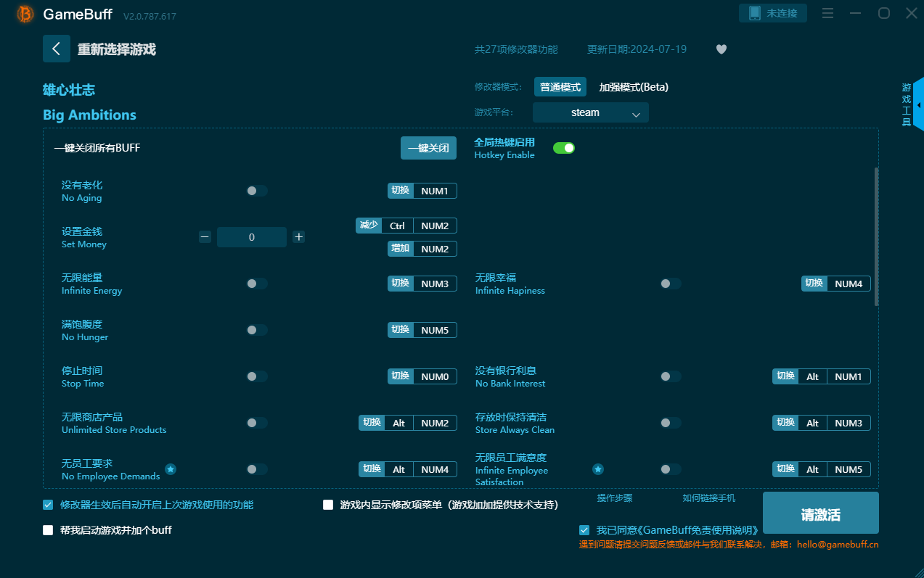This screenshot has width=924, height=578.
Task: Click the NUM4 hotkey for No Employee Demands
Action: 435,469
